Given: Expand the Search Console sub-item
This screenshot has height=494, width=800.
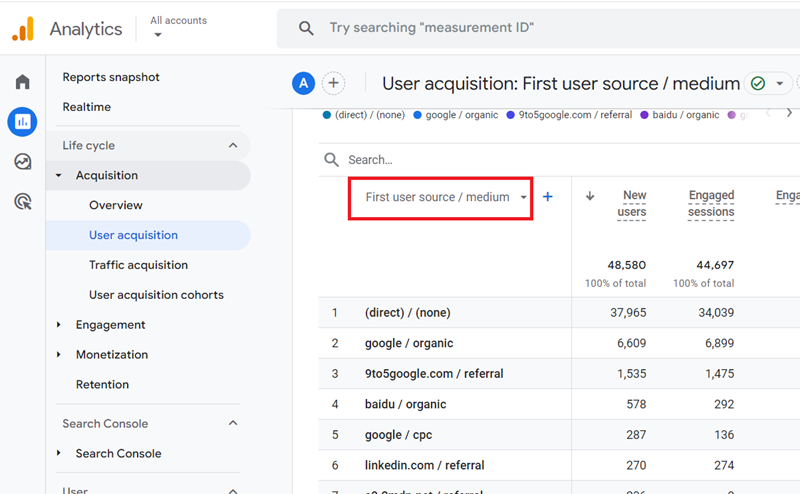Looking at the screenshot, I should click(59, 453).
